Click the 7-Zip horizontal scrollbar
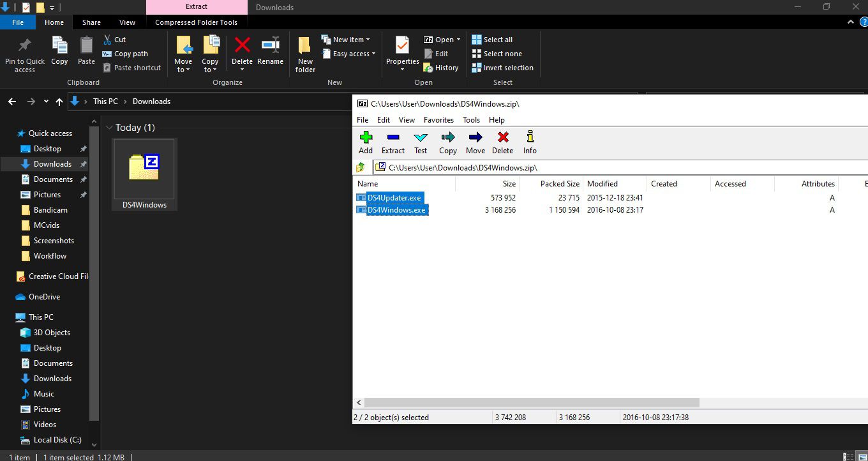This screenshot has height=461, width=868. (532, 403)
